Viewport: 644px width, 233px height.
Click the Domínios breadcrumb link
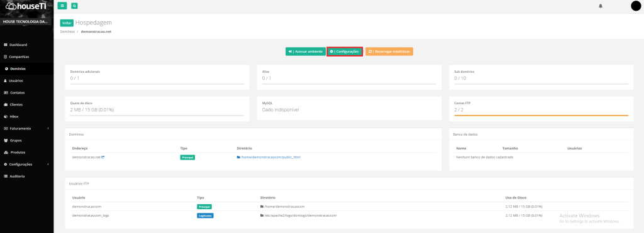click(67, 31)
